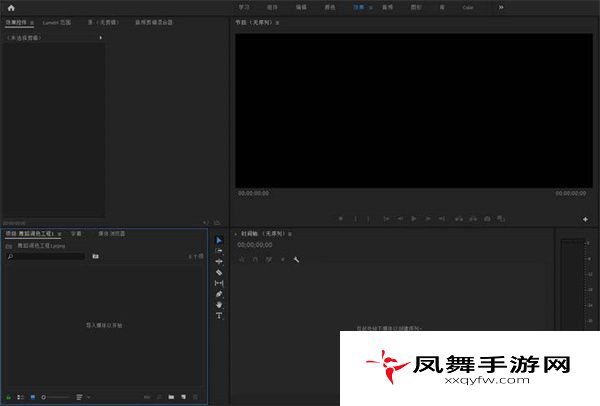The width and height of the screenshot is (600, 406).
Task: Click the Comparison View button
Action: (x=501, y=218)
